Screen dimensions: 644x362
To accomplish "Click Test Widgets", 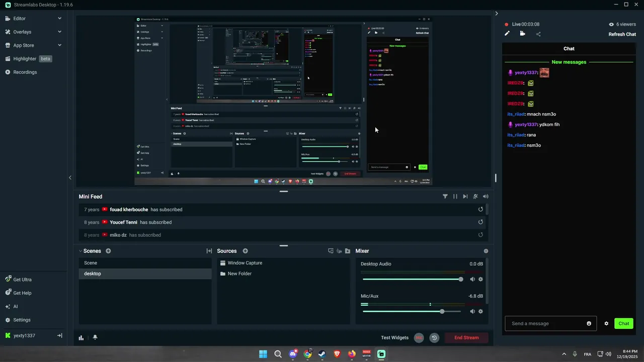I will pyautogui.click(x=394, y=338).
